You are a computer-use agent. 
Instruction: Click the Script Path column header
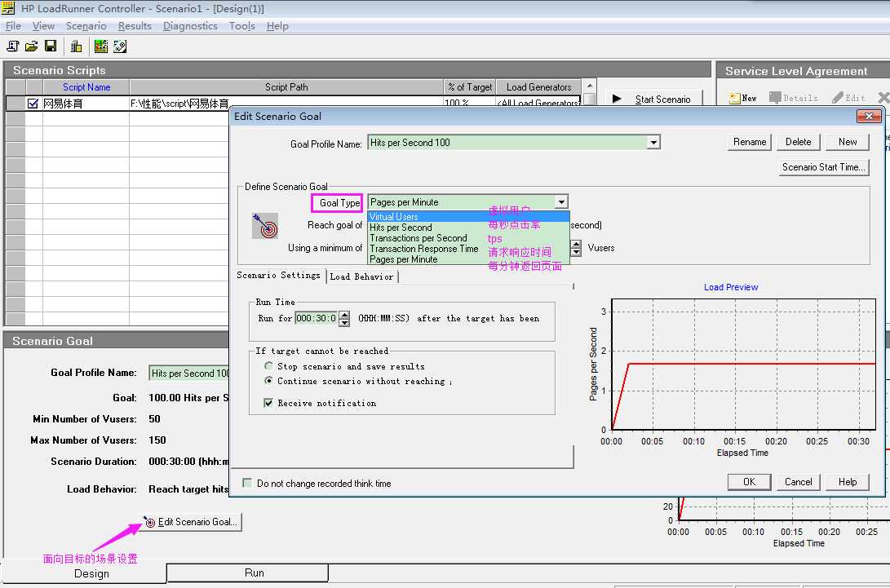click(286, 86)
